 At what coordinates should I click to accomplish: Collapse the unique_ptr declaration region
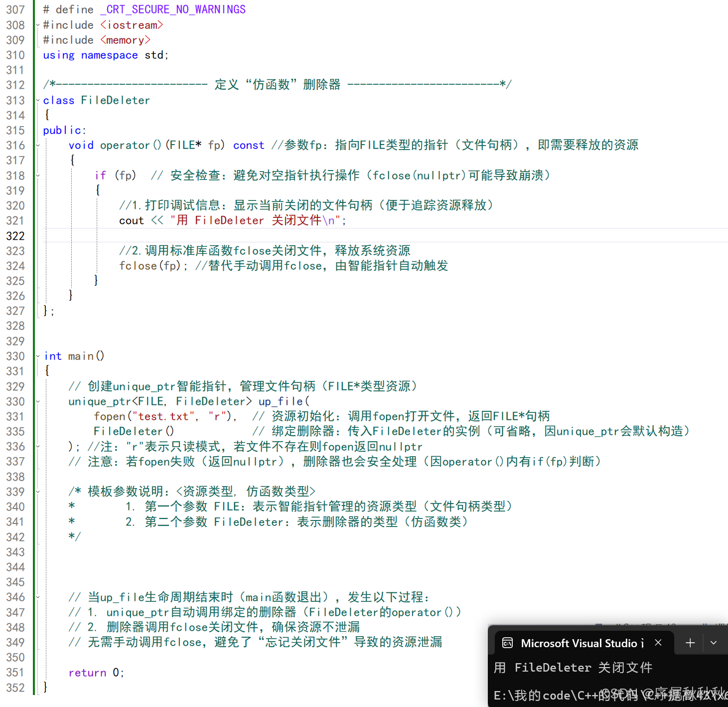click(x=38, y=401)
